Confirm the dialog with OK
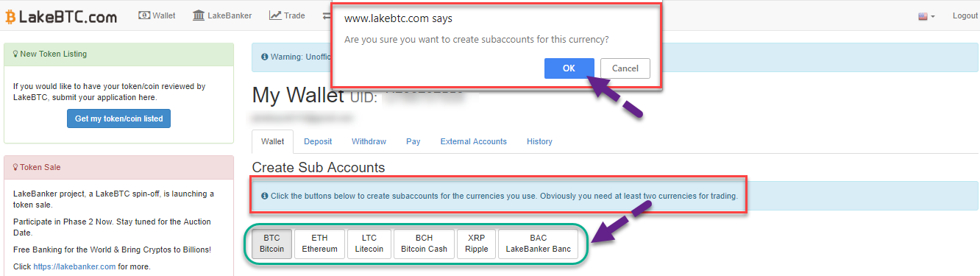 tap(569, 68)
